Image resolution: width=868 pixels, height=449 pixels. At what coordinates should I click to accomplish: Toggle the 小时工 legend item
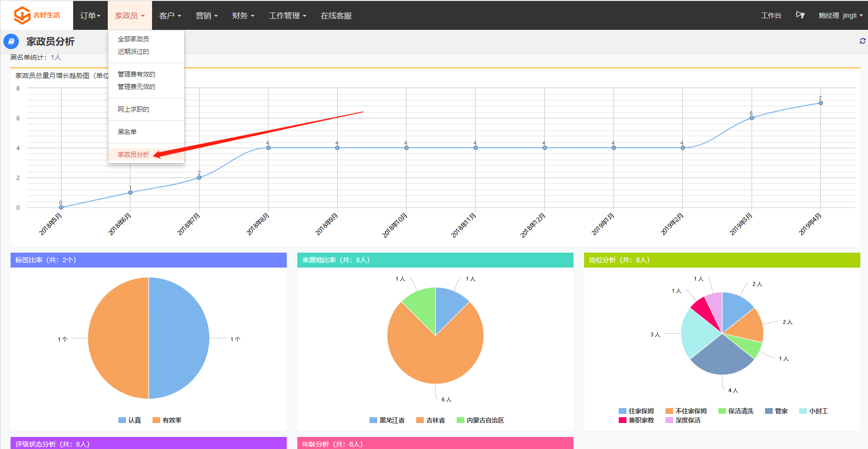click(x=814, y=411)
